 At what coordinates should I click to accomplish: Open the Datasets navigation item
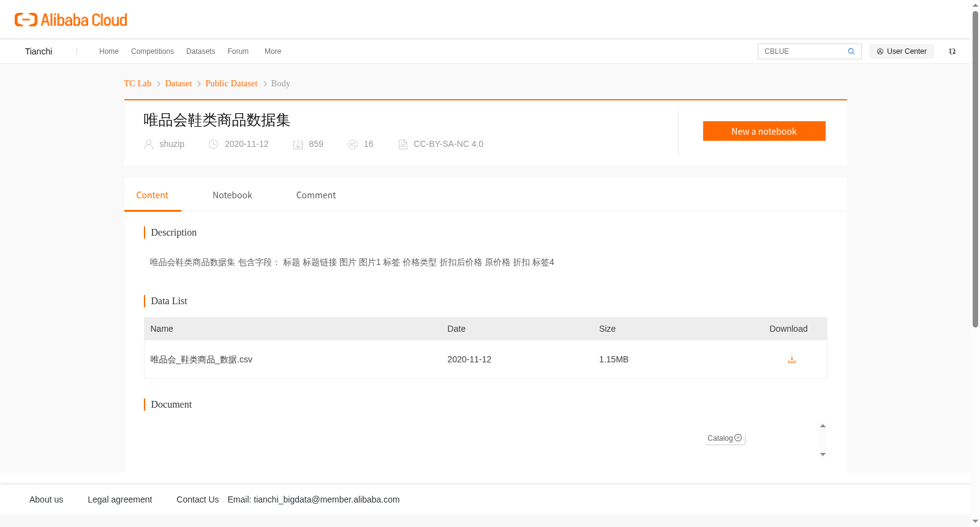coord(200,51)
